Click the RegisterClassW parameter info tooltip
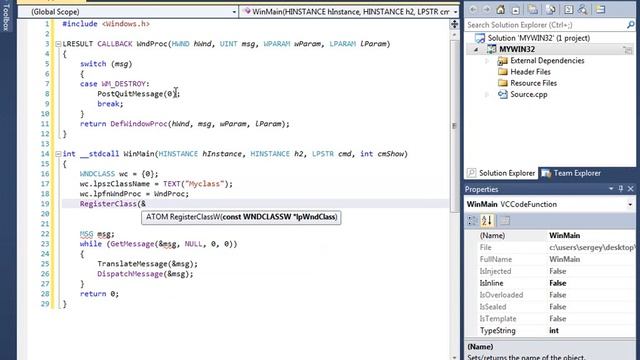The width and height of the screenshot is (640, 360). point(241,217)
